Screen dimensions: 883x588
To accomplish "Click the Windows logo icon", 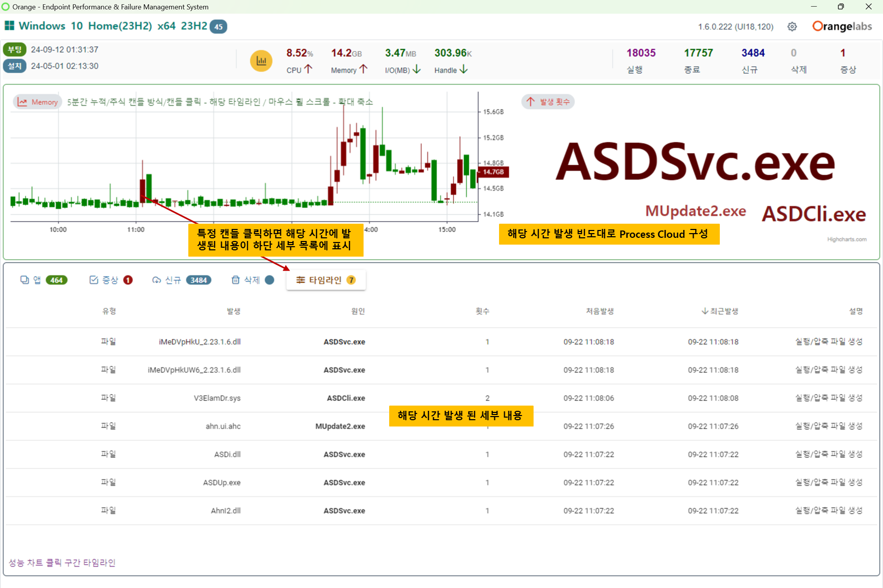I will [9, 26].
